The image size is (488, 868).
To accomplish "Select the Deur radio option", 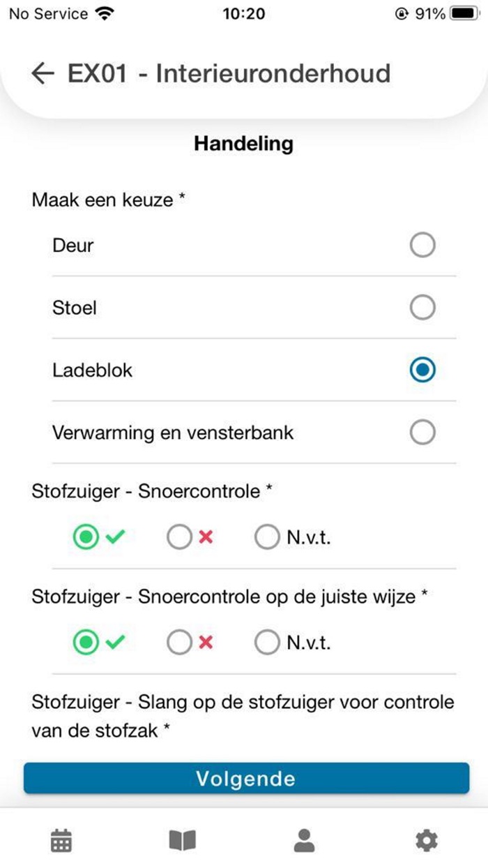I will tap(422, 245).
